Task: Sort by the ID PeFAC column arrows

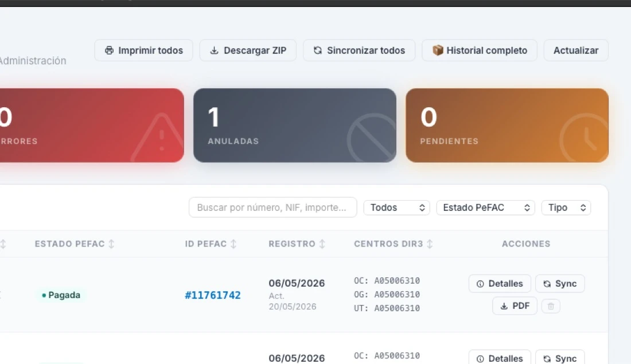Action: click(x=233, y=244)
